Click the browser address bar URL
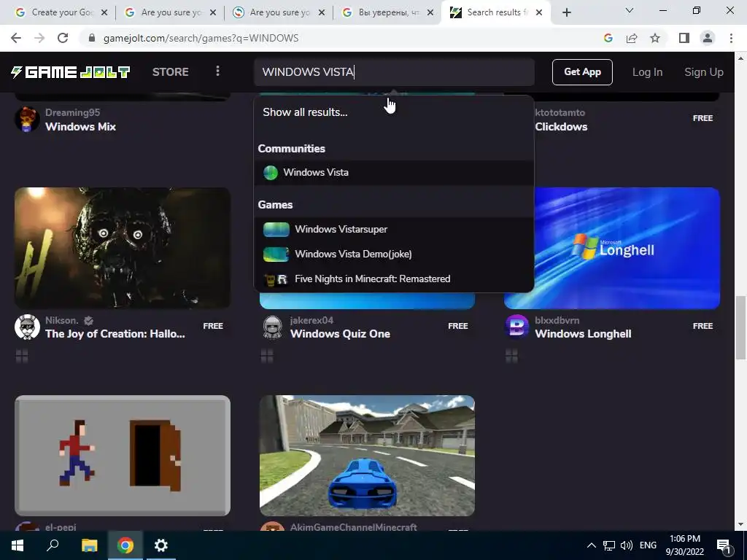 [x=201, y=38]
